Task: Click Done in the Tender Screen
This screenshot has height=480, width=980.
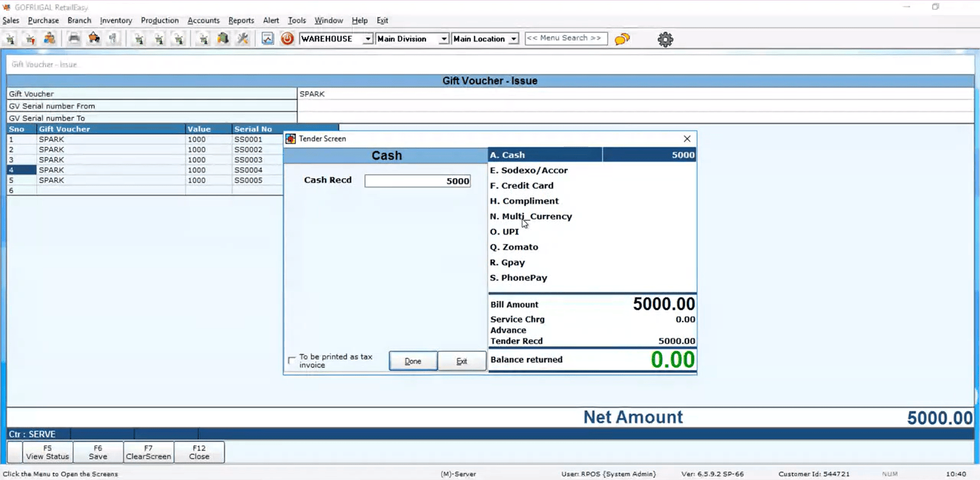Action: pos(413,361)
